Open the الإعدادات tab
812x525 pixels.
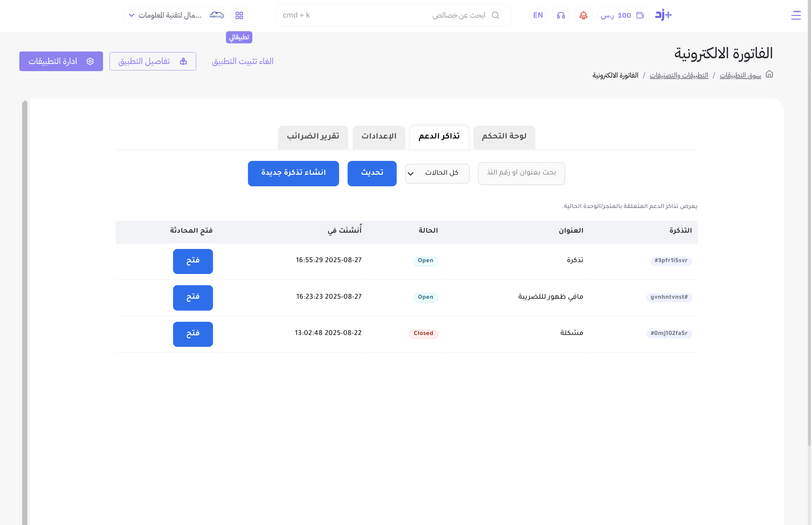(x=379, y=137)
